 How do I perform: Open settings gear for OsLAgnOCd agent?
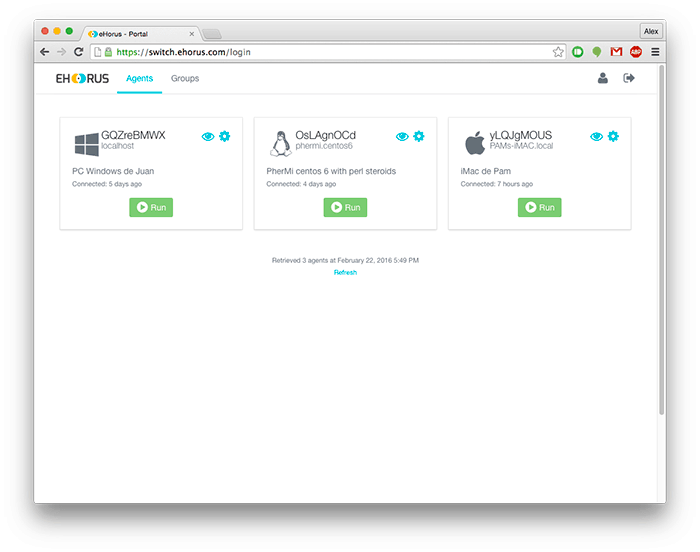coord(419,136)
